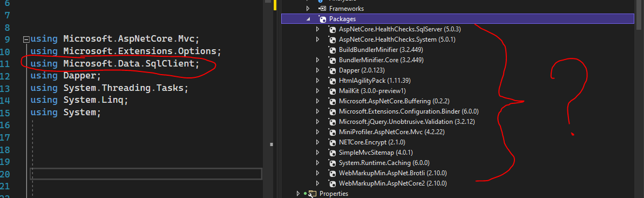644x198 pixels.
Task: Click the Solution Explorer vertical scrollbar
Action: [640, 99]
